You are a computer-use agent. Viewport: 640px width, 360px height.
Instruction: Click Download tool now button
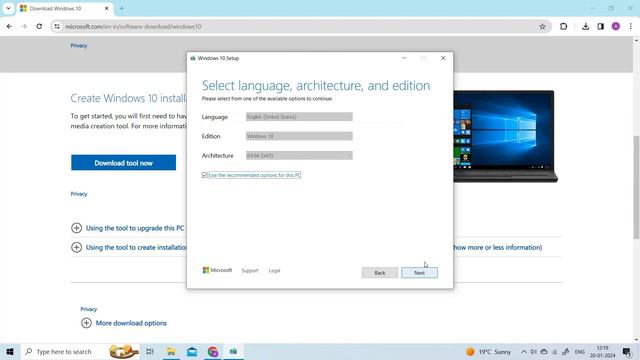tap(123, 162)
